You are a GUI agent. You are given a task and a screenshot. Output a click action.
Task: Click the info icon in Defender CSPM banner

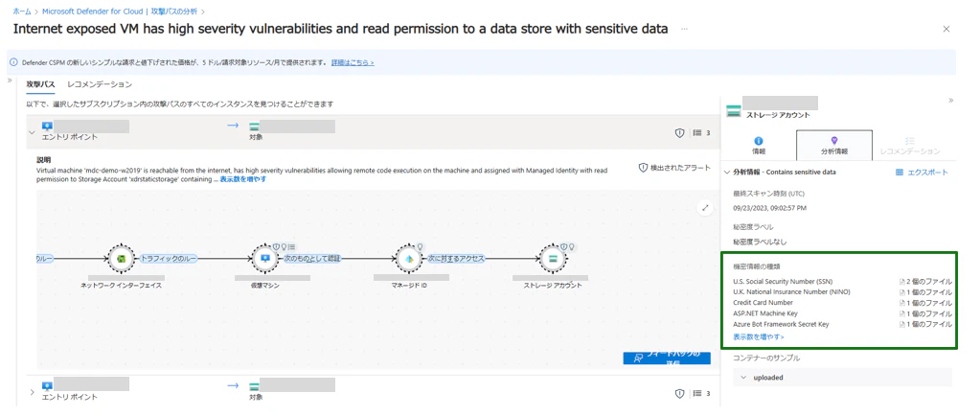pos(14,62)
